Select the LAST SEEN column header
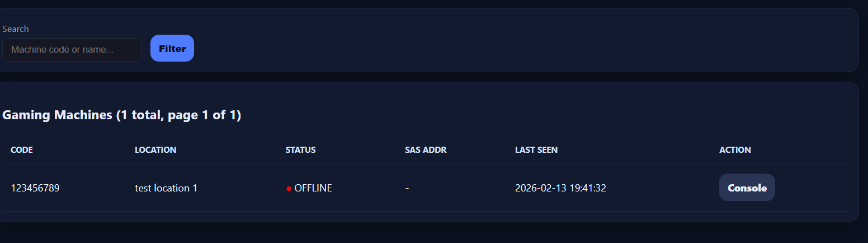This screenshot has width=868, height=243. coord(536,150)
